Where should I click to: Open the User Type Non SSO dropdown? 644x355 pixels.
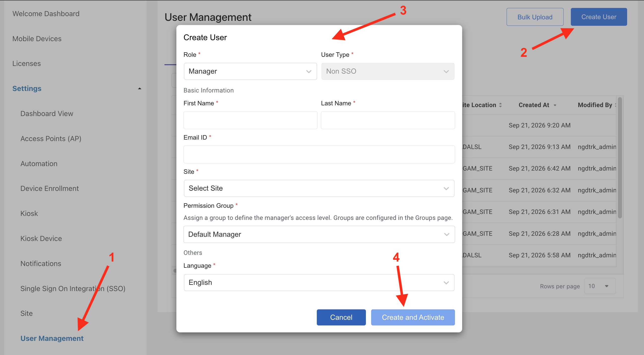point(388,71)
